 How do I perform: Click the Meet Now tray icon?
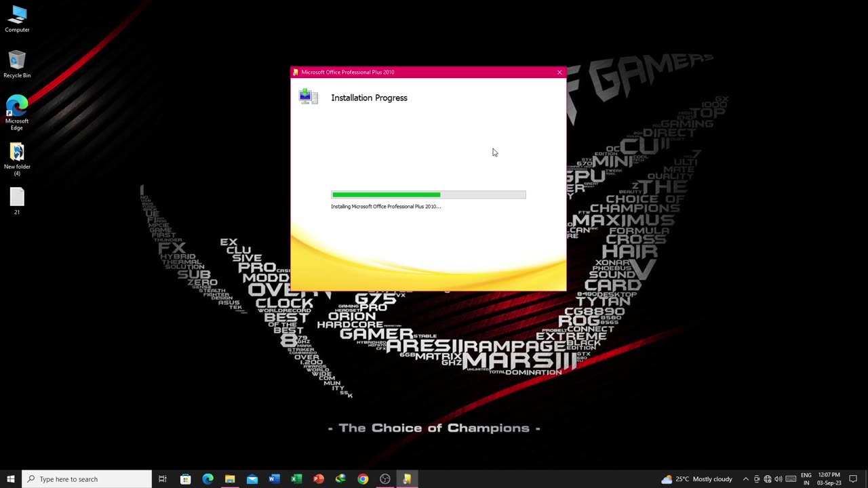pos(757,479)
